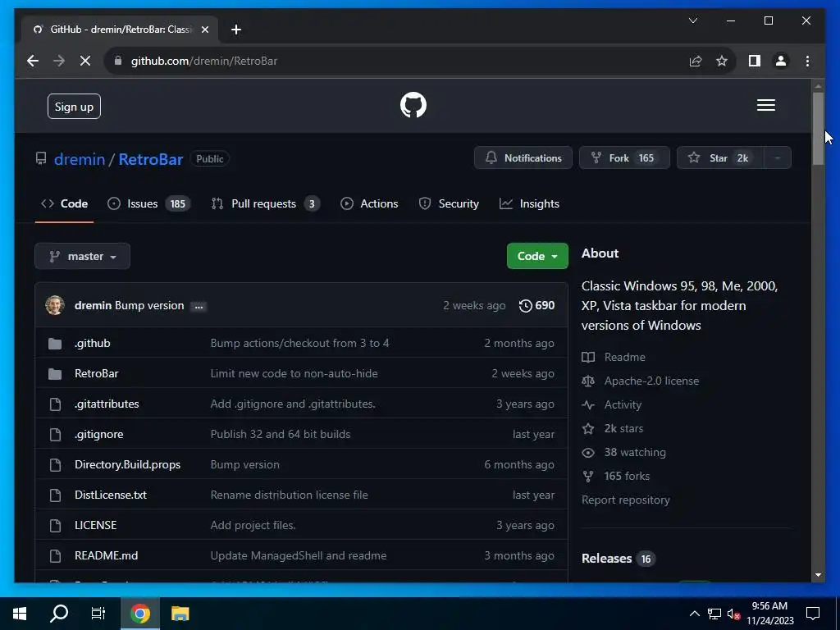This screenshot has width=840, height=630.
Task: Fork the RetroBar repository
Action: 624,158
